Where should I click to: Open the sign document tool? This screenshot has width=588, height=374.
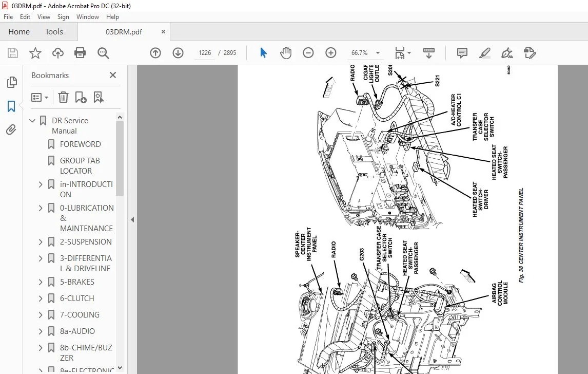(507, 53)
